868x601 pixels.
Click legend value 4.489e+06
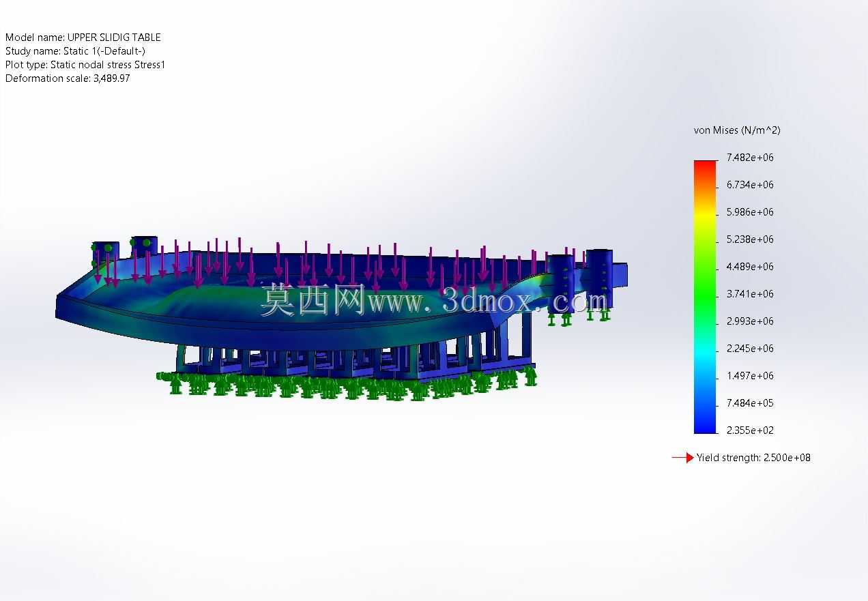(x=750, y=267)
